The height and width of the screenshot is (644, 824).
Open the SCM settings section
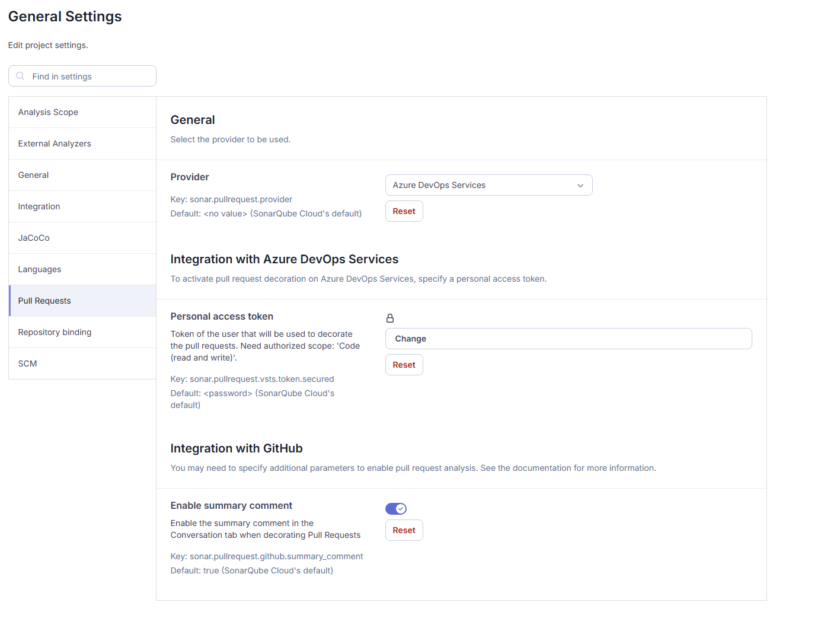(x=27, y=363)
